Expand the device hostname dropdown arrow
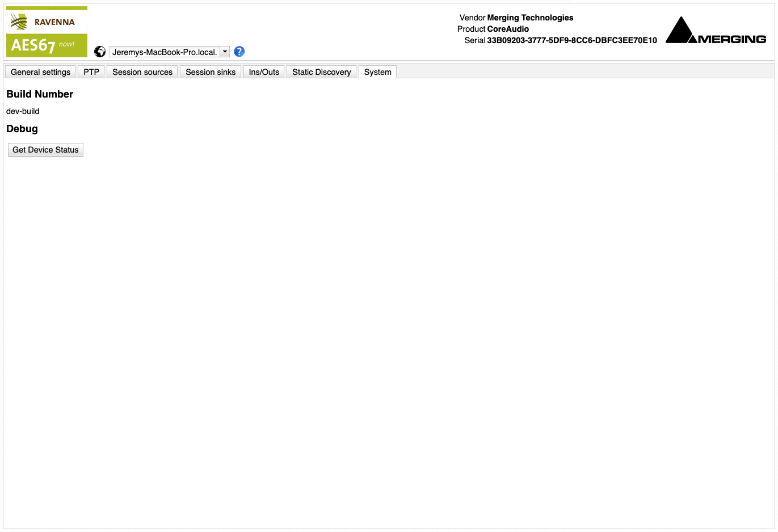 (x=225, y=52)
